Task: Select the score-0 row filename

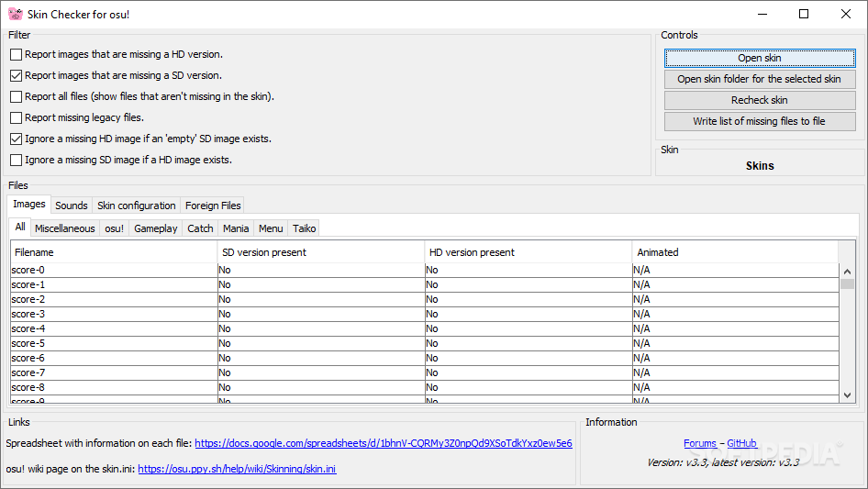Action: click(x=114, y=270)
